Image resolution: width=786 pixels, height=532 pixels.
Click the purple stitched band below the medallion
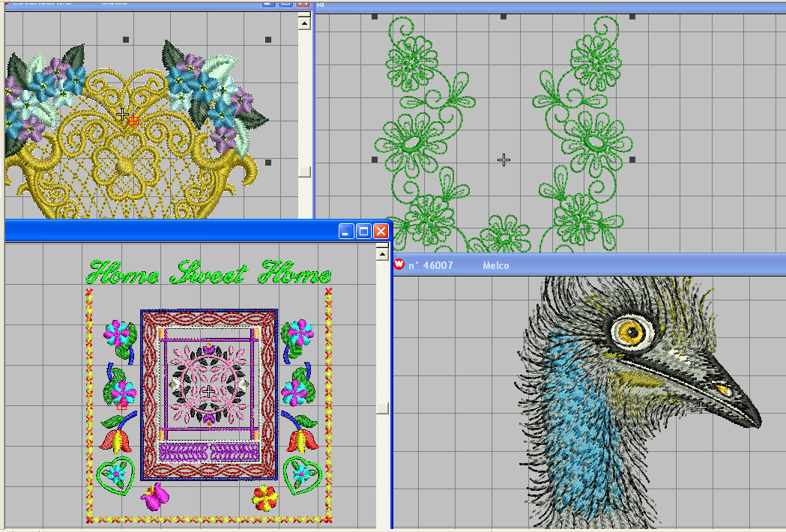[x=209, y=453]
